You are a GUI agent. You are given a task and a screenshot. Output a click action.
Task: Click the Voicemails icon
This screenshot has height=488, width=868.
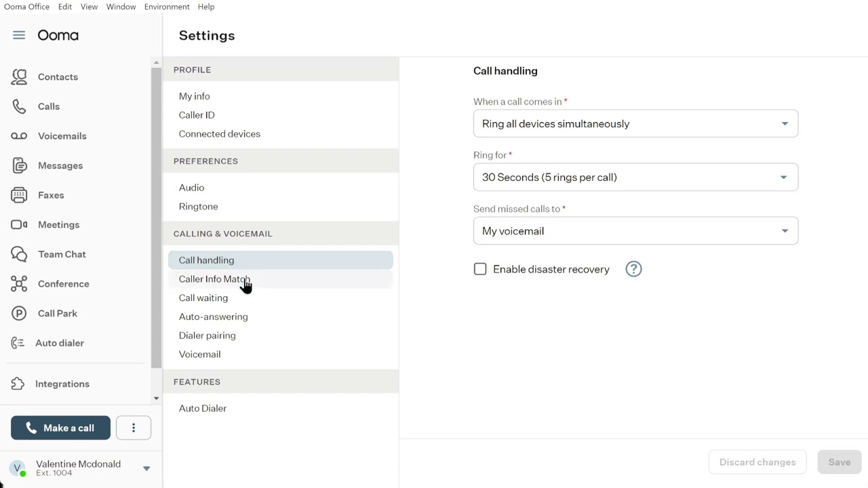(x=19, y=136)
